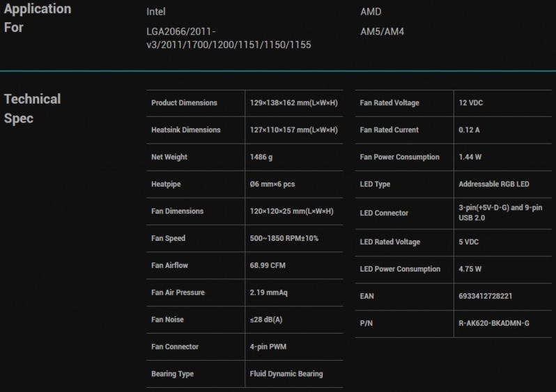Click the 'Heatsink Dimensions' label
The image size is (556, 392).
tap(186, 130)
